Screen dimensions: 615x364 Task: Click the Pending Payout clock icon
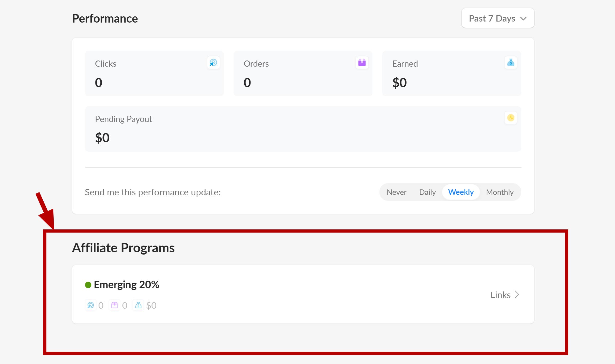click(511, 118)
